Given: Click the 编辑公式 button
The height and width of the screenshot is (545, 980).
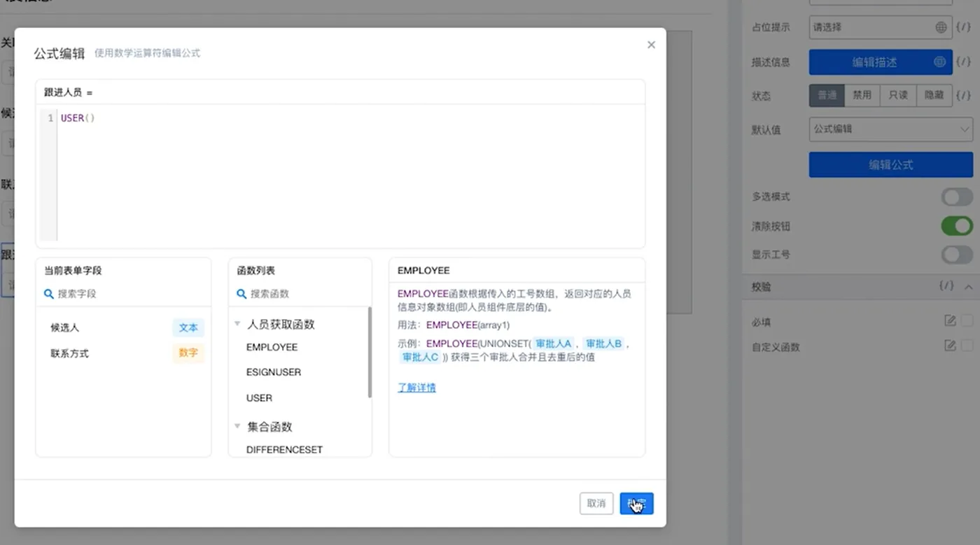Looking at the screenshot, I should 891,164.
